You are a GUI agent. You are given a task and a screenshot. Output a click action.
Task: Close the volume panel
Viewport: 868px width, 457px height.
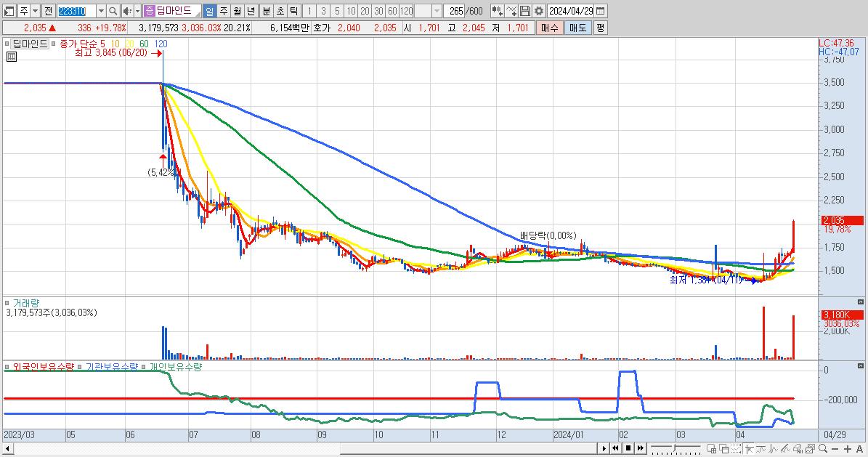pos(860,302)
